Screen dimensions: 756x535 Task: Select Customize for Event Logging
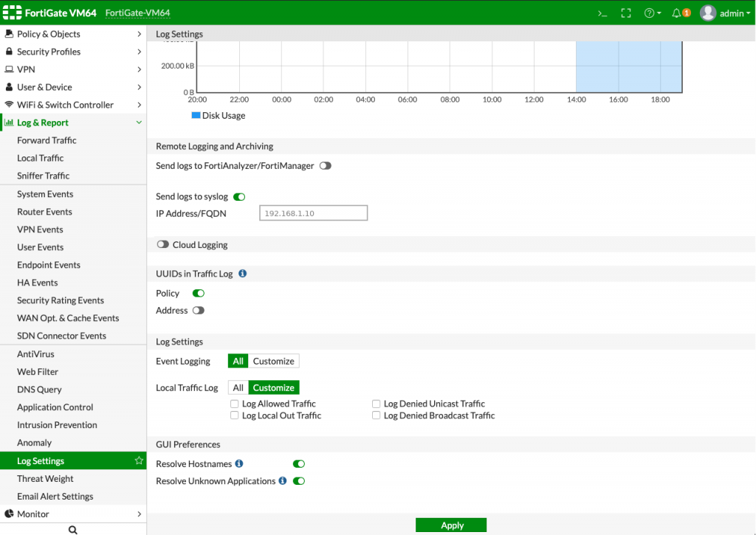[273, 361]
